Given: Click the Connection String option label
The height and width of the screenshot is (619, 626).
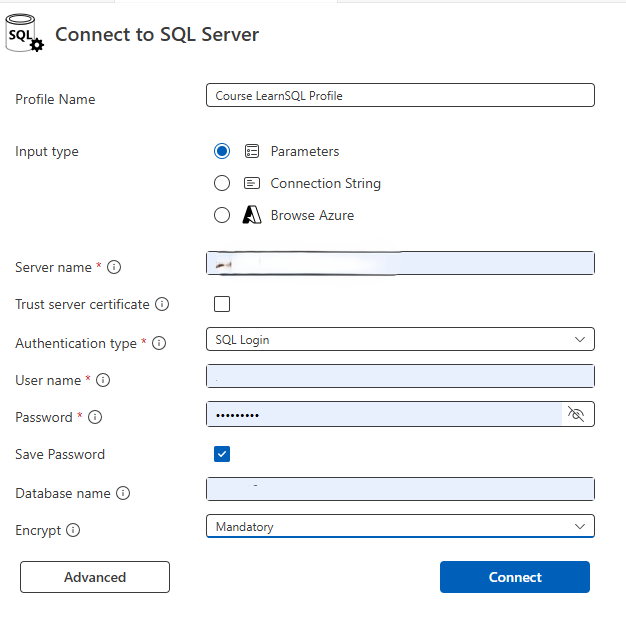Looking at the screenshot, I should click(x=325, y=183).
